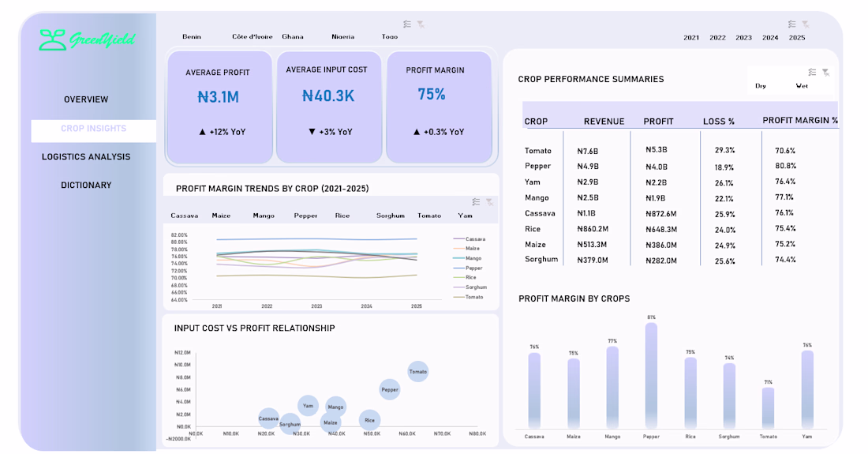Go to Logistics Analysis
This screenshot has height=454, width=868.
pos(86,157)
